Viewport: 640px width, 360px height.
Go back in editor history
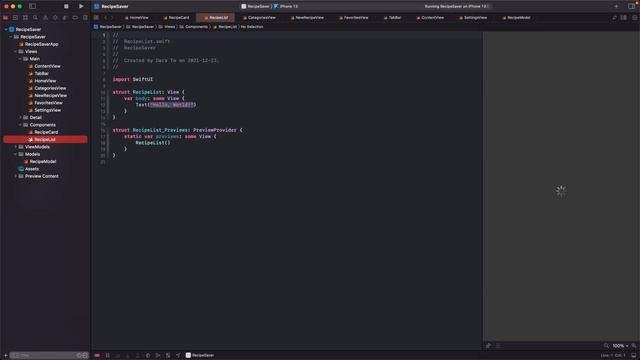[x=105, y=18]
